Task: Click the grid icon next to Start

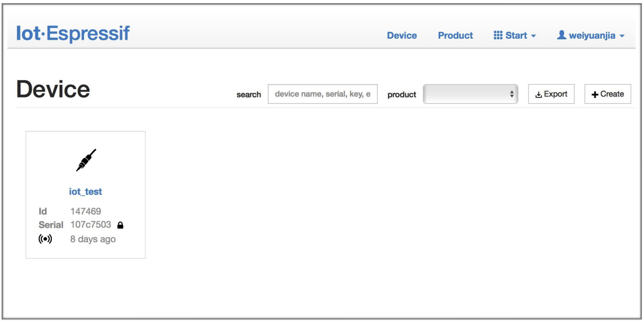Action: coord(497,35)
